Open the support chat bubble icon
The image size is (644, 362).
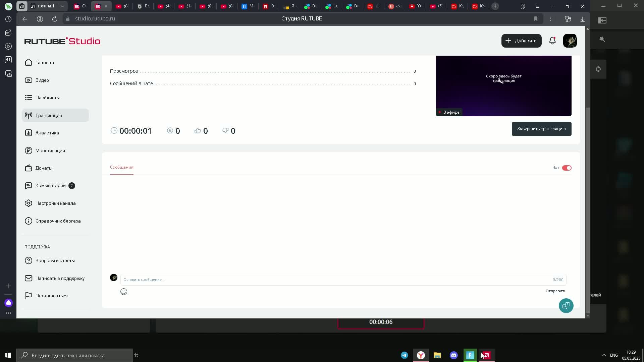point(566,306)
